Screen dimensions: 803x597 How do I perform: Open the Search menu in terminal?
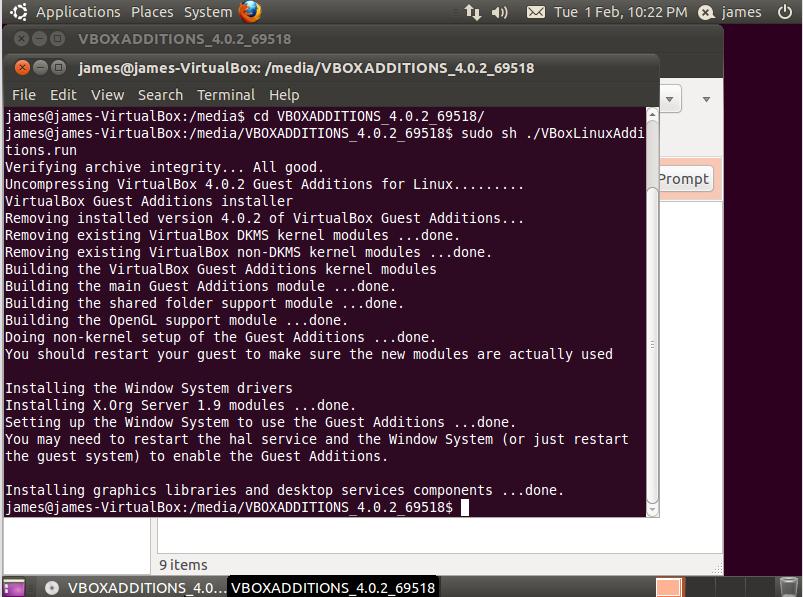coord(160,94)
